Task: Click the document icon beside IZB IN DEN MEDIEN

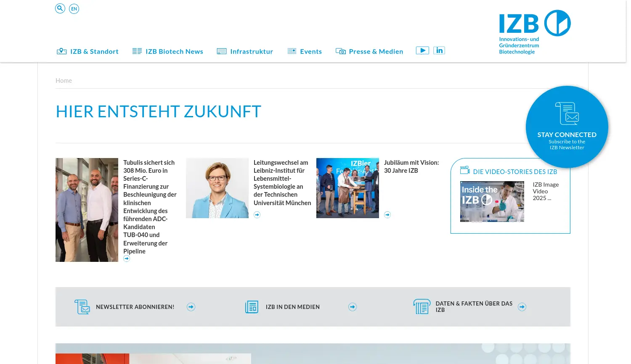Action: pos(252,307)
